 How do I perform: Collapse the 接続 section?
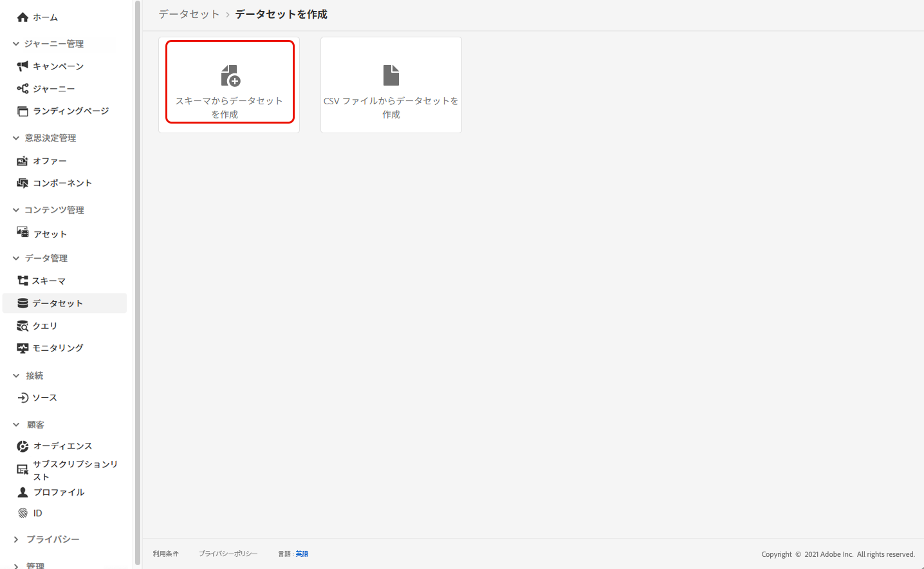coord(16,375)
